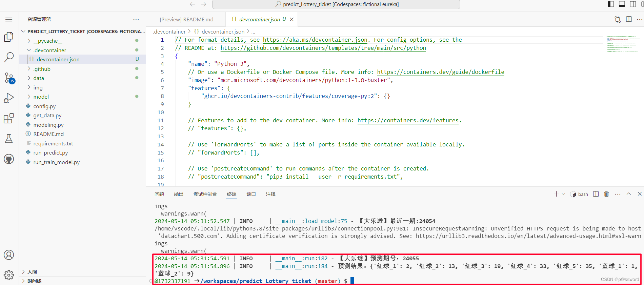This screenshot has height=285, width=644.
Task: Maximize the panel size with chevron
Action: [629, 194]
